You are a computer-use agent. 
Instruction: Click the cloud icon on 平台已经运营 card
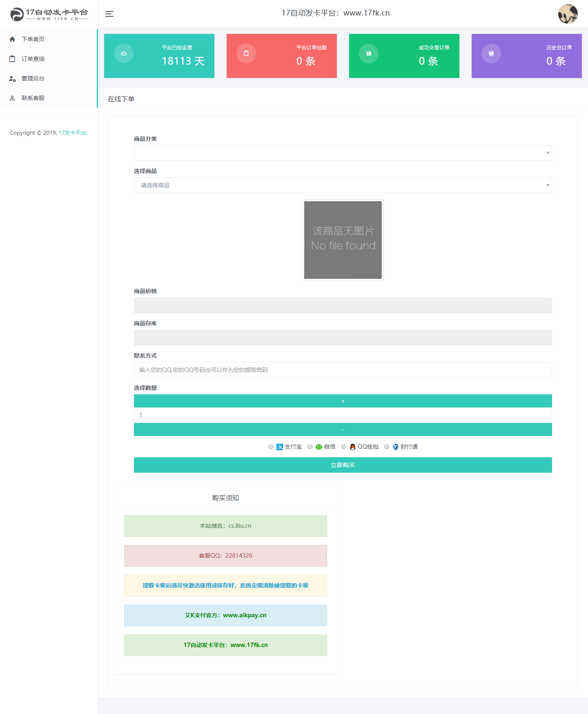tap(124, 53)
